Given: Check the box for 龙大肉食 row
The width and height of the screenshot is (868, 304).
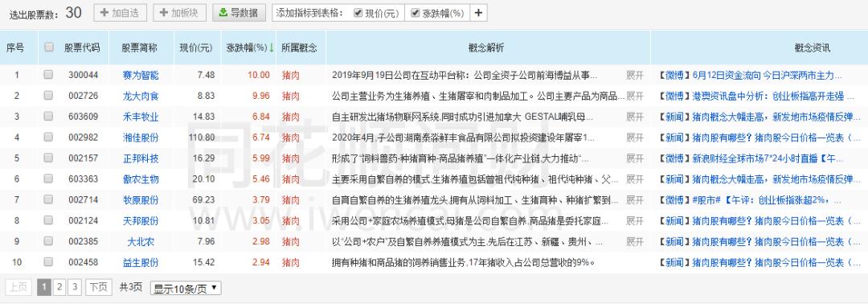Looking at the screenshot, I should tap(49, 96).
